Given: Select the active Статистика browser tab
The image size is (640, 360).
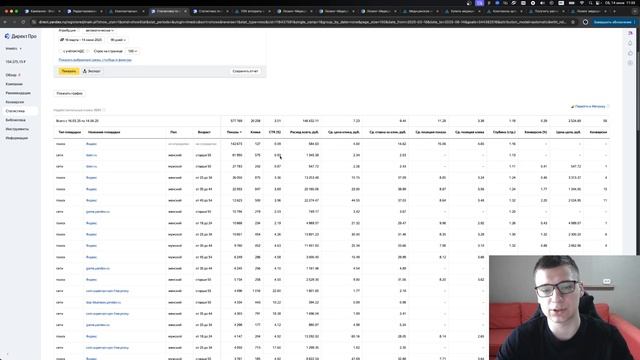Looking at the screenshot, I should pos(168,11).
